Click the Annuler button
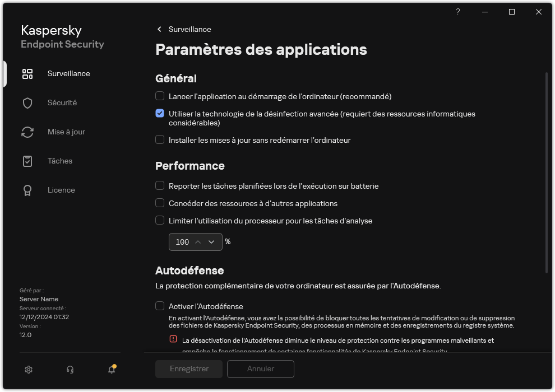The height and width of the screenshot is (392, 555). (x=260, y=369)
